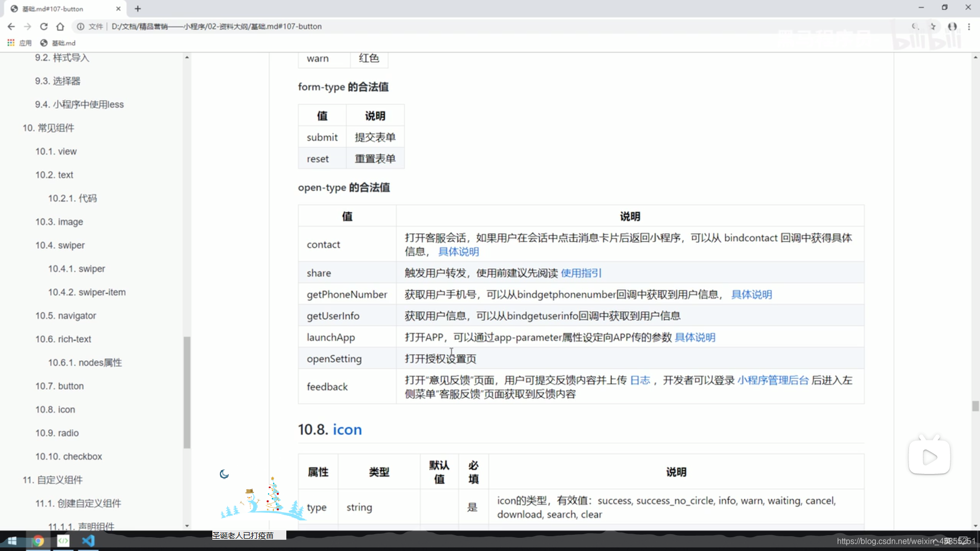Open section 11.1. 创建自定义组件
Image resolution: width=980 pixels, height=551 pixels.
click(78, 504)
